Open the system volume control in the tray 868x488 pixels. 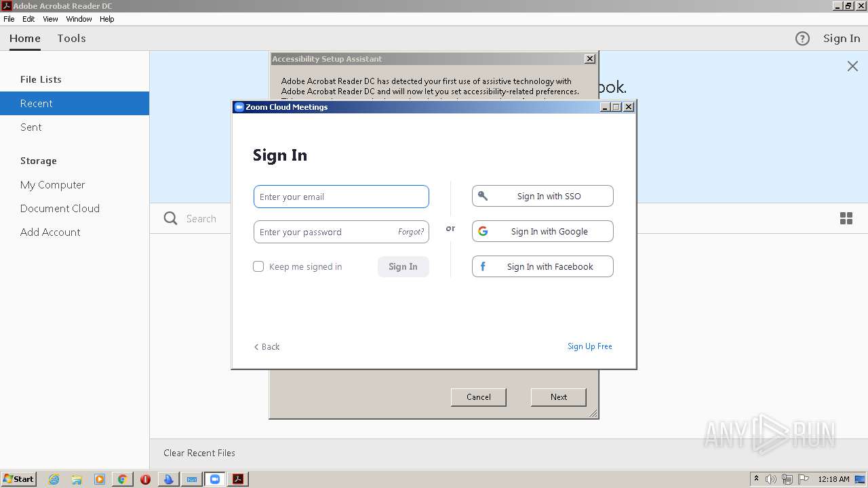click(x=771, y=479)
